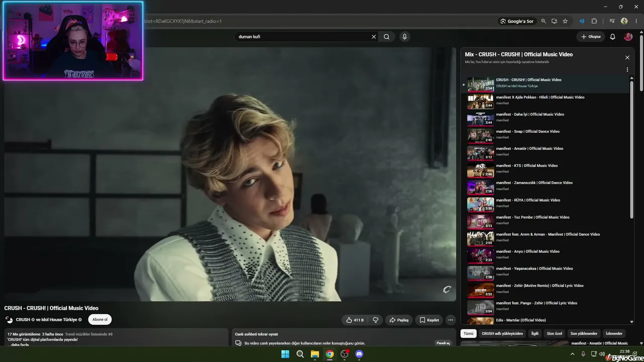This screenshot has width=644, height=362.
Task: Start voice search with the microphone
Action: tap(405, 37)
